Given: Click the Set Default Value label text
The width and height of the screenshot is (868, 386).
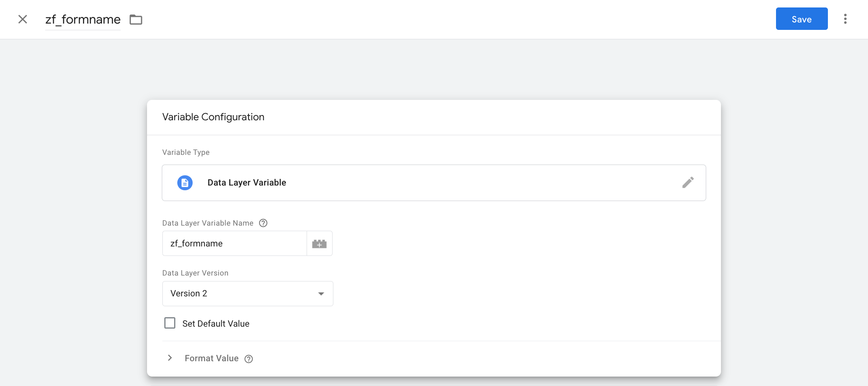Looking at the screenshot, I should click(x=216, y=324).
